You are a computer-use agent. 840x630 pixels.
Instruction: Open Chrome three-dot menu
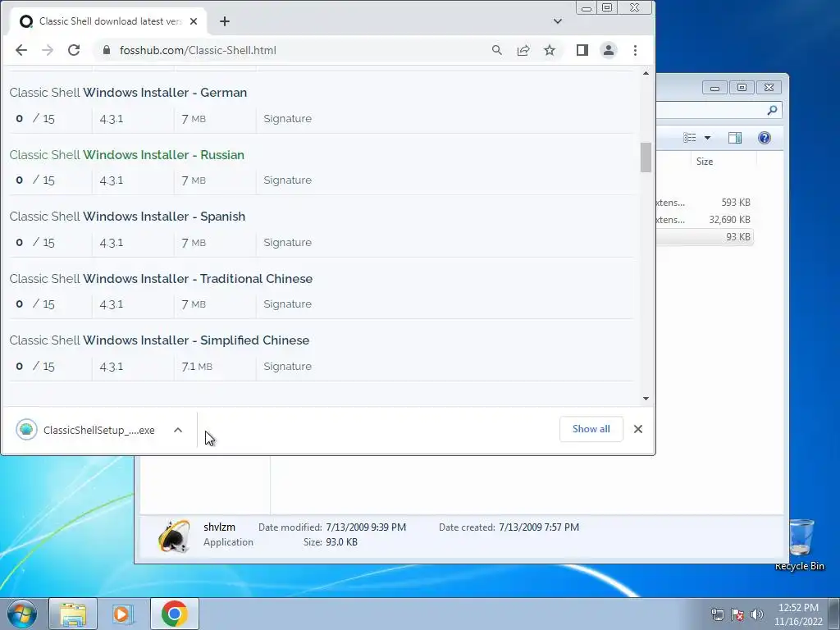point(636,50)
